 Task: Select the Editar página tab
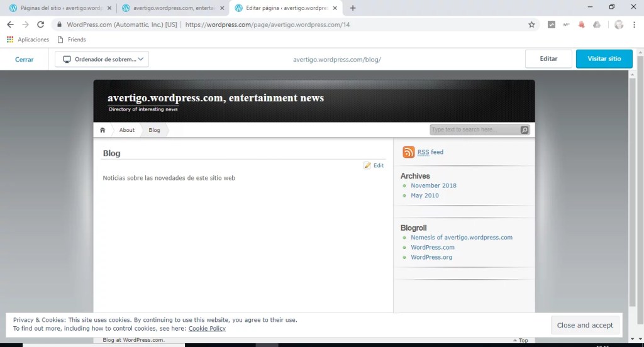(x=287, y=8)
